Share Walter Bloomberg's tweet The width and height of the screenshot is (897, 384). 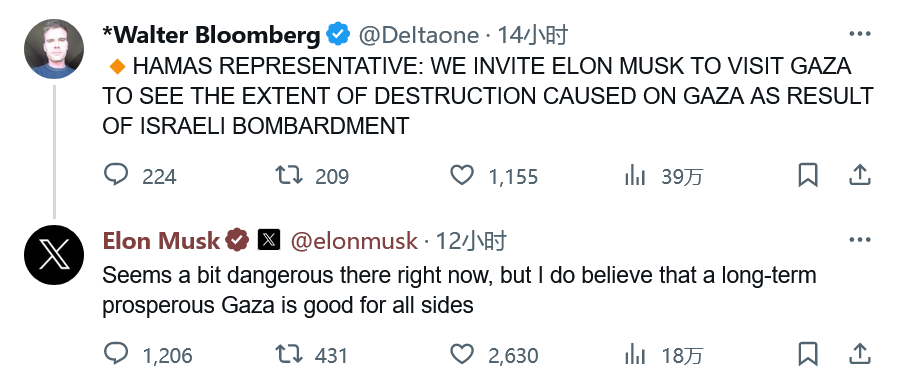(x=859, y=175)
